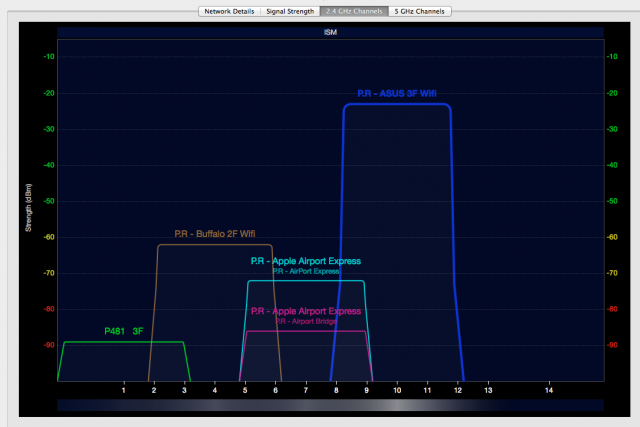The width and height of the screenshot is (640, 427).
Task: Click the left -90 dBm axis value
Action: pyautogui.click(x=49, y=345)
